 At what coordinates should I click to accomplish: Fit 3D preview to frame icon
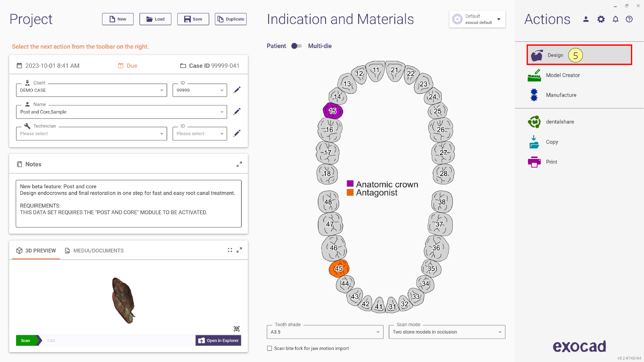(x=230, y=250)
